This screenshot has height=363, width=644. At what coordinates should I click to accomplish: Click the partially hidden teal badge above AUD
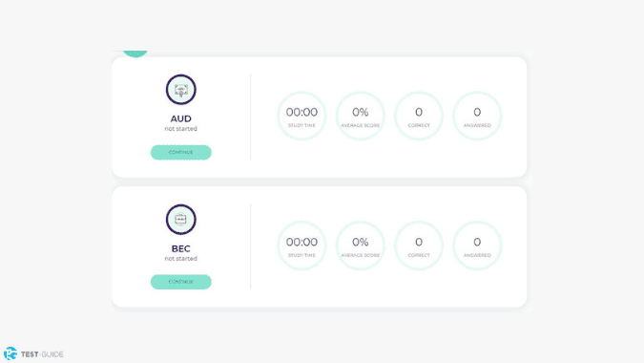(135, 53)
